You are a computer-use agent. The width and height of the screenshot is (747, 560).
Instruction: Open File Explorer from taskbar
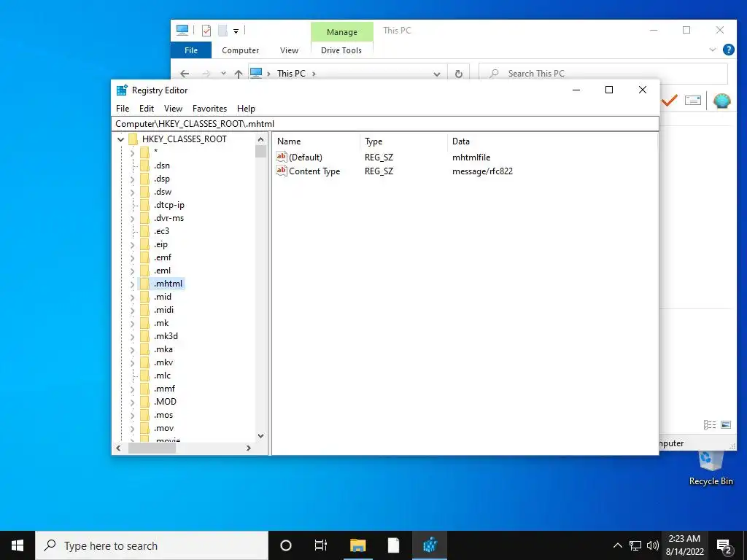357,545
